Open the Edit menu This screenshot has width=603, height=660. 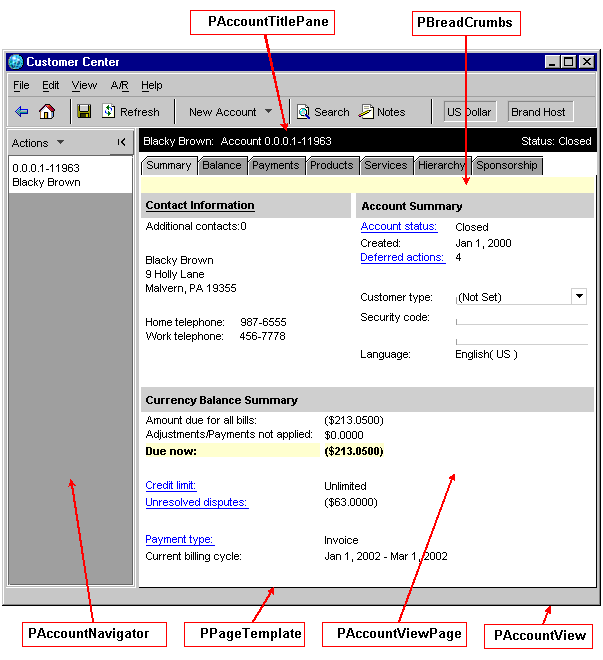click(x=50, y=85)
